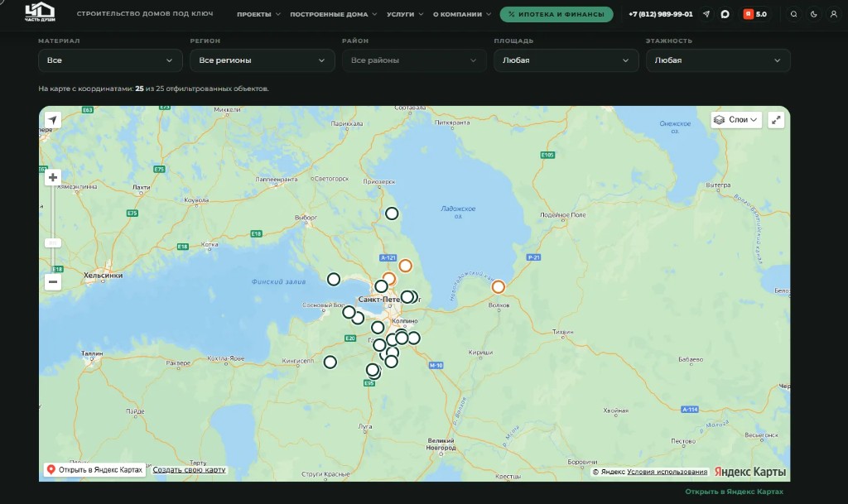Expand map to fullscreen
Viewport: 848px width, 504px height.
click(775, 120)
